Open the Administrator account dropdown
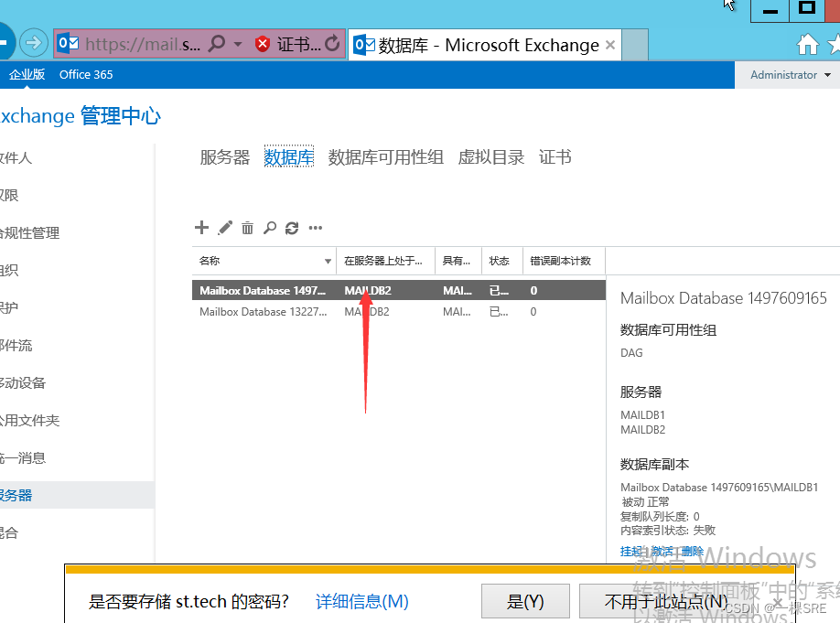Image resolution: width=840 pixels, height=623 pixels. tap(789, 74)
